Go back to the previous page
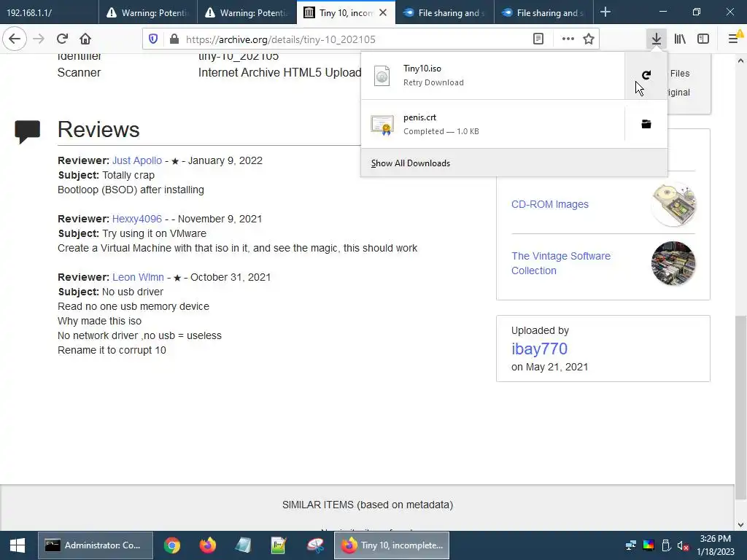747x560 pixels. 15,39
